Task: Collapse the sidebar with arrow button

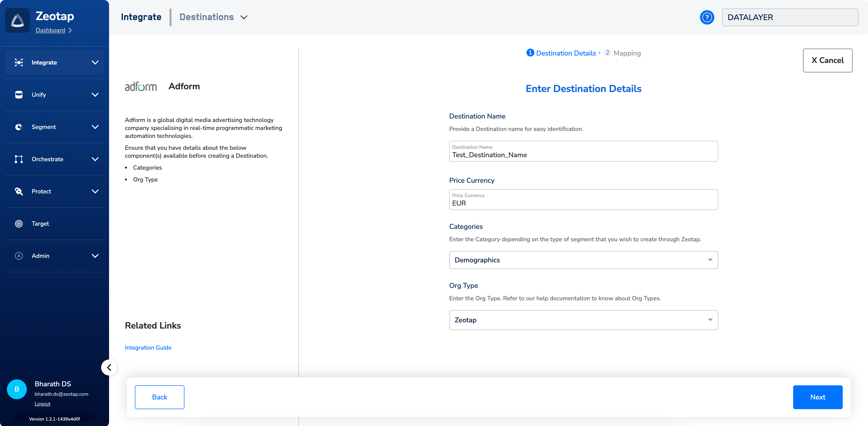Action: click(x=109, y=367)
